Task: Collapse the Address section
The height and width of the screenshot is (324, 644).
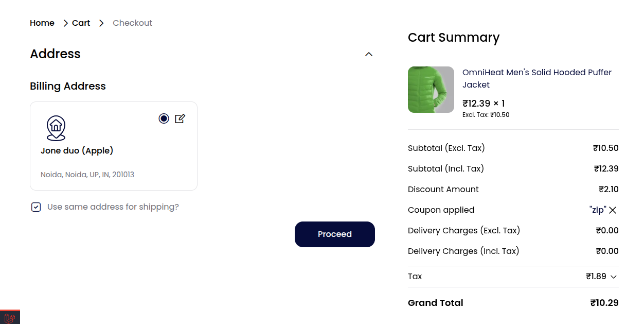Action: point(368,54)
